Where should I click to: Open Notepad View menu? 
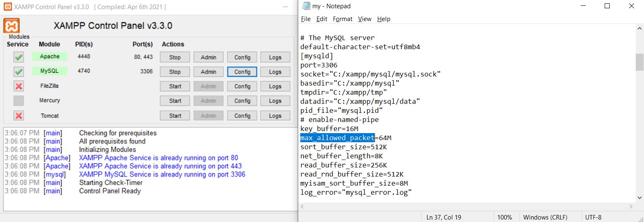(x=364, y=19)
